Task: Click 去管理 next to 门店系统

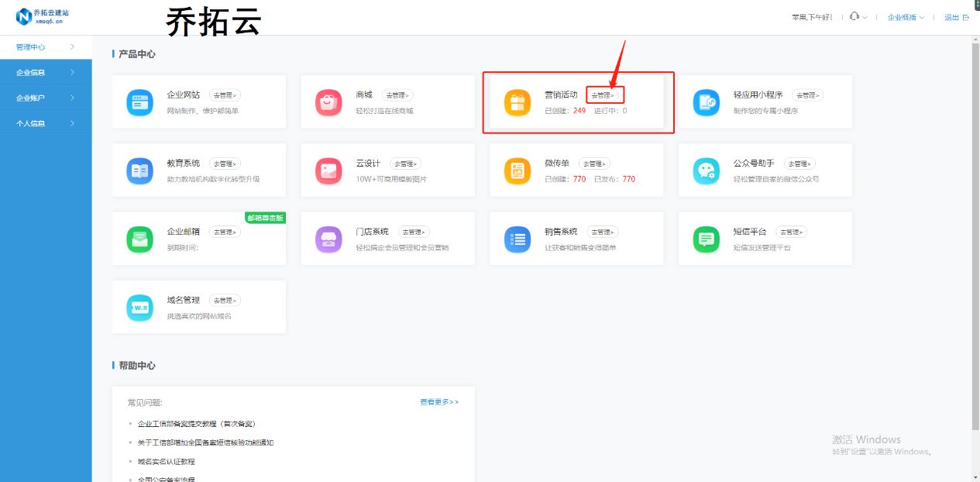Action: click(x=414, y=232)
